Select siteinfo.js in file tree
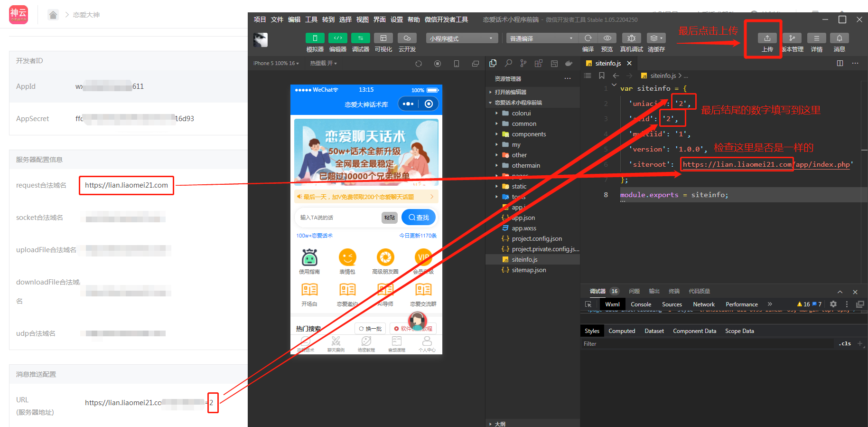Viewport: 868px width, 427px height. (x=524, y=259)
